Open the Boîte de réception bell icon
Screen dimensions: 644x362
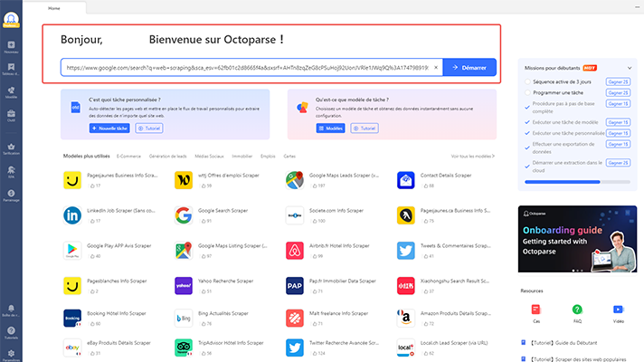(11, 309)
